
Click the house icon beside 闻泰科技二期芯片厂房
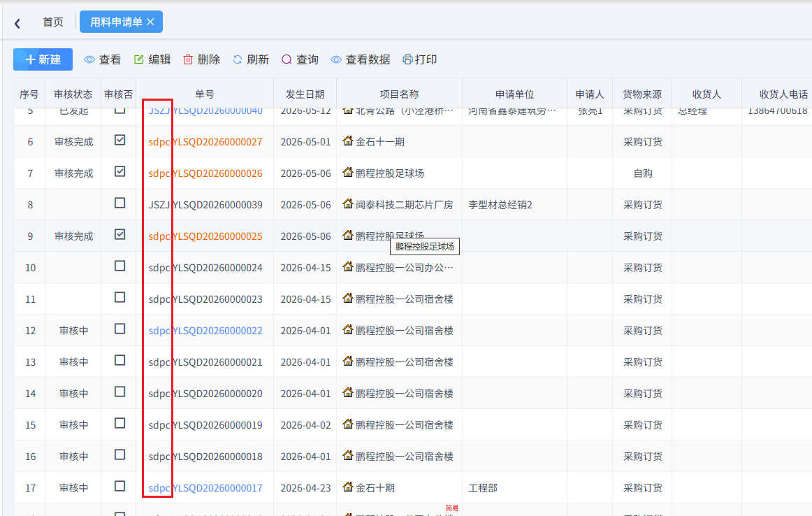[348, 203]
